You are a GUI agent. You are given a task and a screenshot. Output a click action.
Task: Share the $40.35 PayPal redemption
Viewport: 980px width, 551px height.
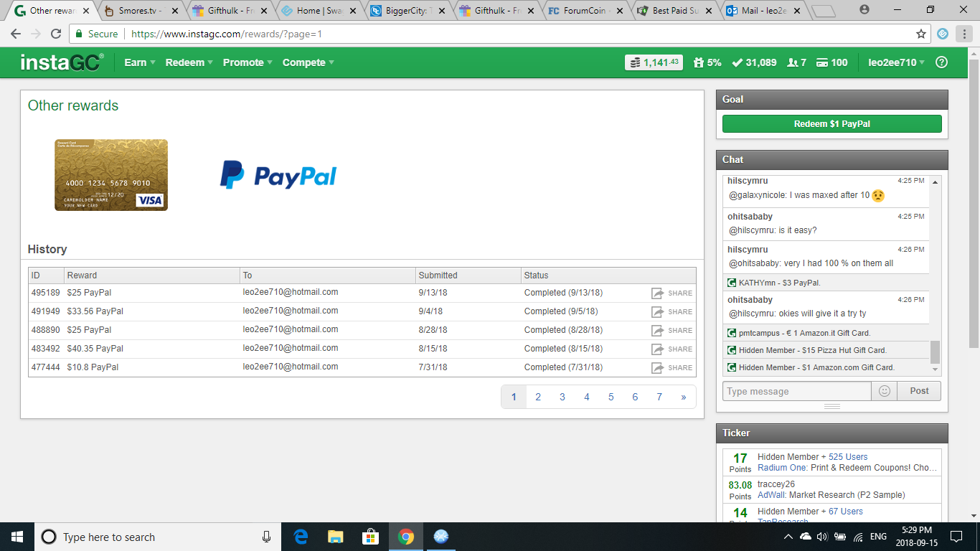(656, 349)
